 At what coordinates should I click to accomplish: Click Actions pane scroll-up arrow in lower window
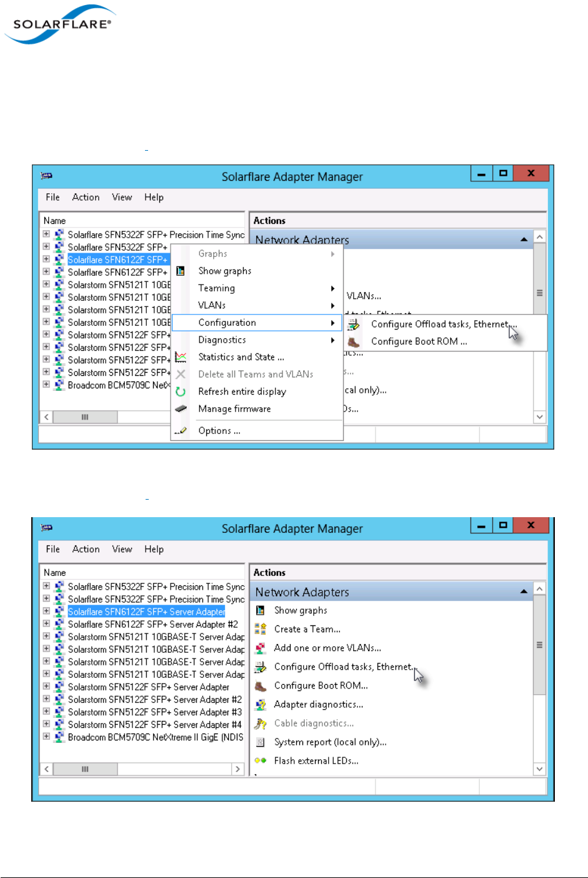[x=540, y=588]
